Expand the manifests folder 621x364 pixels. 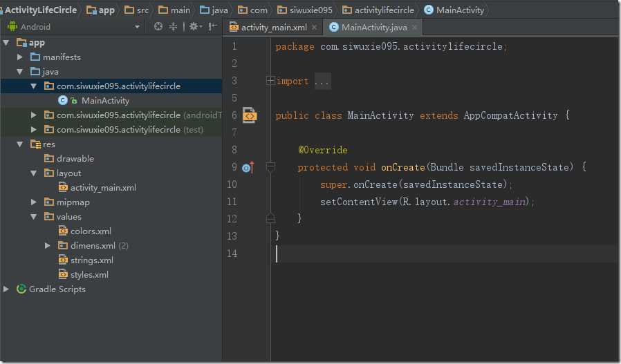20,57
